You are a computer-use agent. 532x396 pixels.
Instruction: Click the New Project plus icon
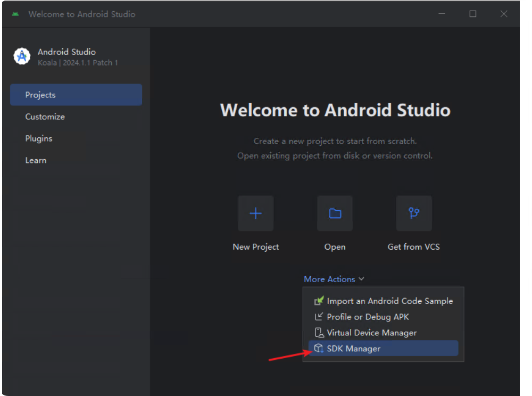255,213
